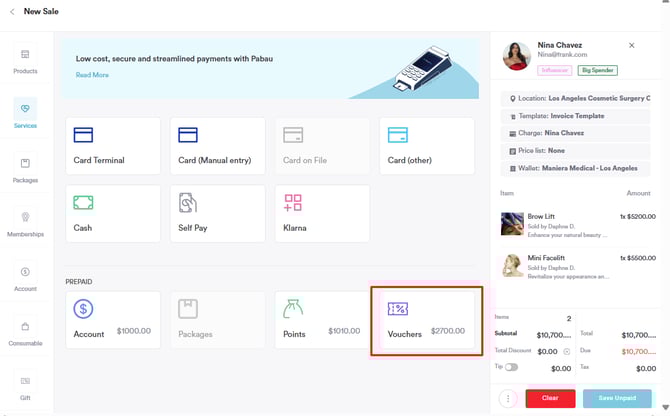Click the Read More link in banner
This screenshot has height=416, width=670.
click(92, 75)
